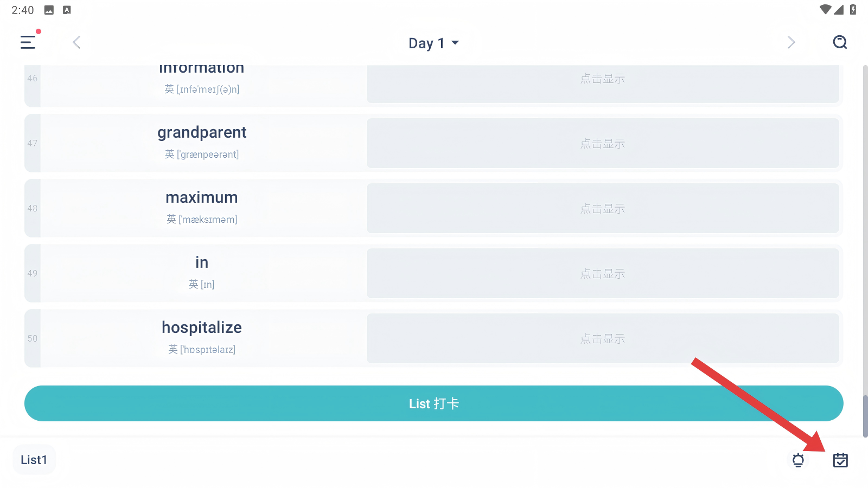The image size is (868, 488).
Task: Reveal meaning for 'maximum'
Action: pyautogui.click(x=603, y=208)
